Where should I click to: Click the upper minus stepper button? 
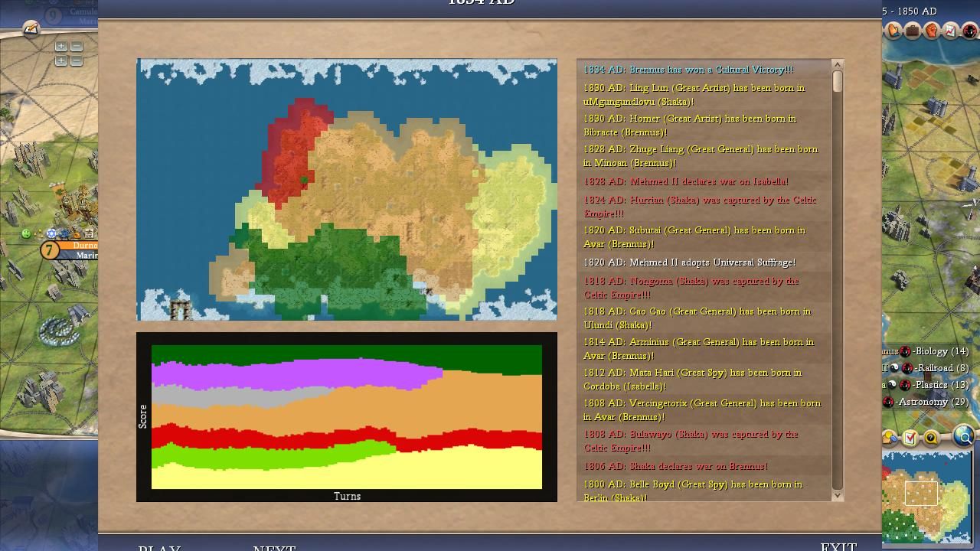tap(77, 47)
